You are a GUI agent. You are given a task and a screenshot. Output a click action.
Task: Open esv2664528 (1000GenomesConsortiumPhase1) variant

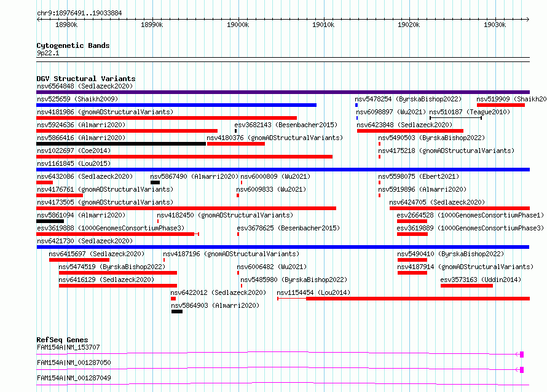click(470, 215)
